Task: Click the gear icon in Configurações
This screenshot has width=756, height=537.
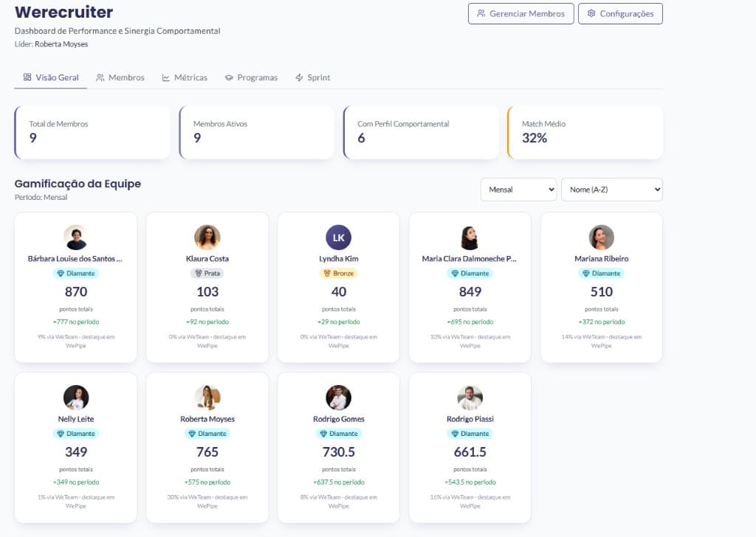Action: pyautogui.click(x=591, y=13)
